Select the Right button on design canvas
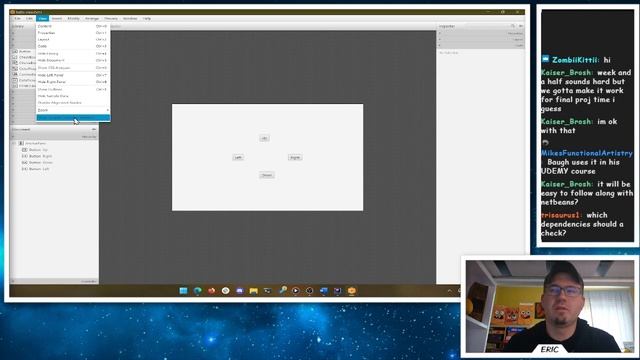 point(295,157)
